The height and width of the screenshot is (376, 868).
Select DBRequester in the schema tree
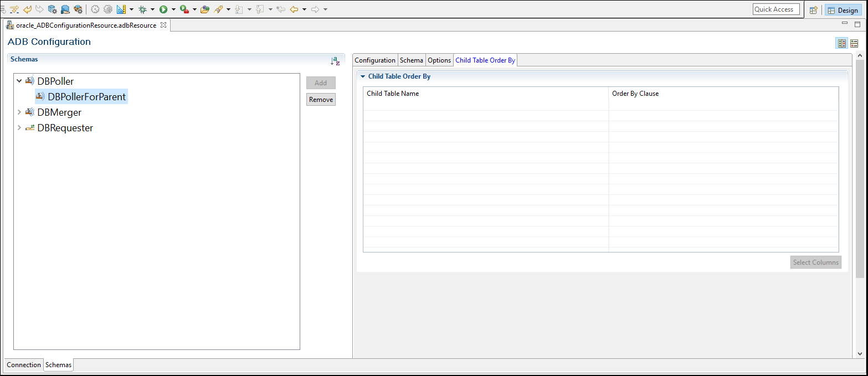pyautogui.click(x=65, y=128)
